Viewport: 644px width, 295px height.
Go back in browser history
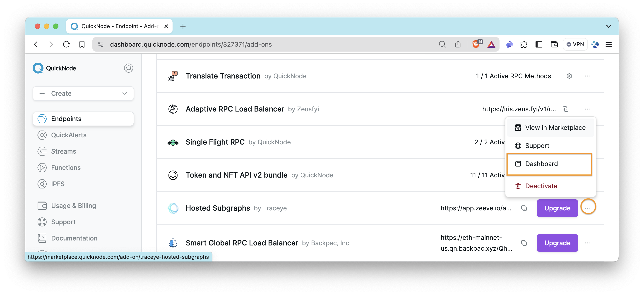coord(36,44)
